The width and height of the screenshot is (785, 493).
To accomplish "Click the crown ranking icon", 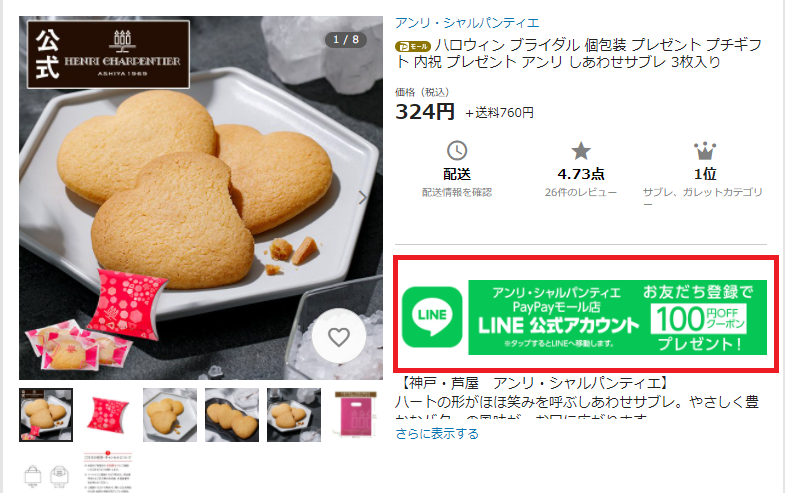I will [705, 151].
